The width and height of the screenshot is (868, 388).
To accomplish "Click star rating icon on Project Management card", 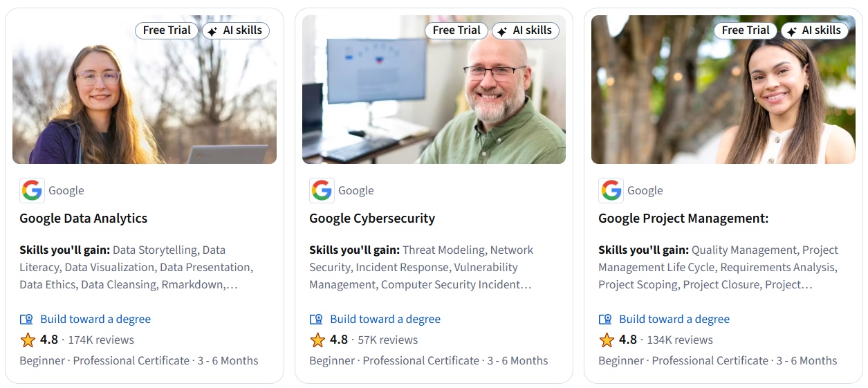I will (x=607, y=340).
